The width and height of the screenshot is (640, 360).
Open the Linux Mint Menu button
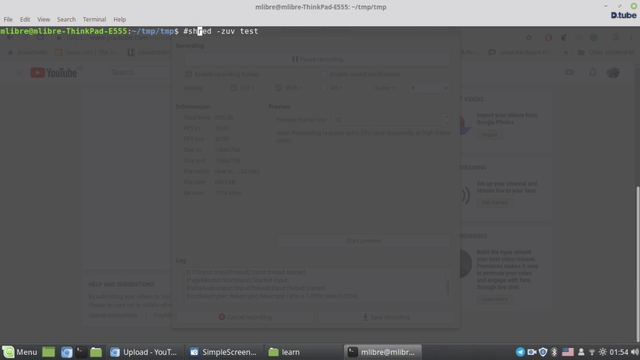click(x=20, y=352)
